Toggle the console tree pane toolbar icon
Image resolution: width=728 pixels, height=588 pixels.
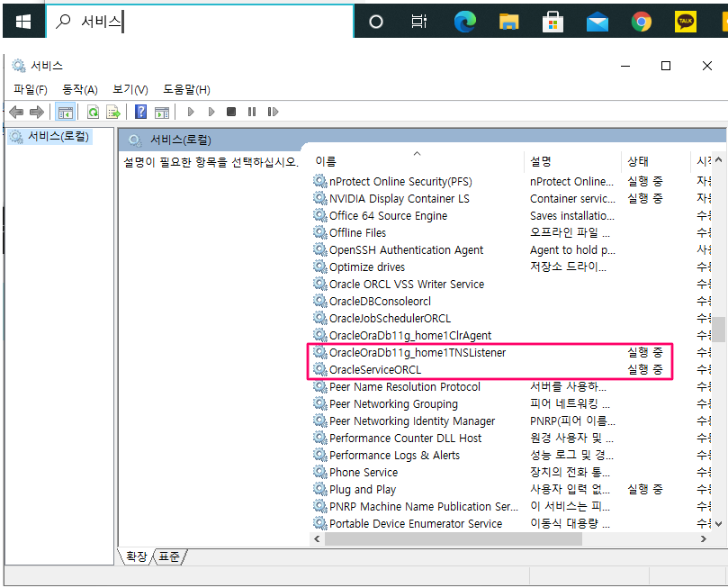click(65, 112)
